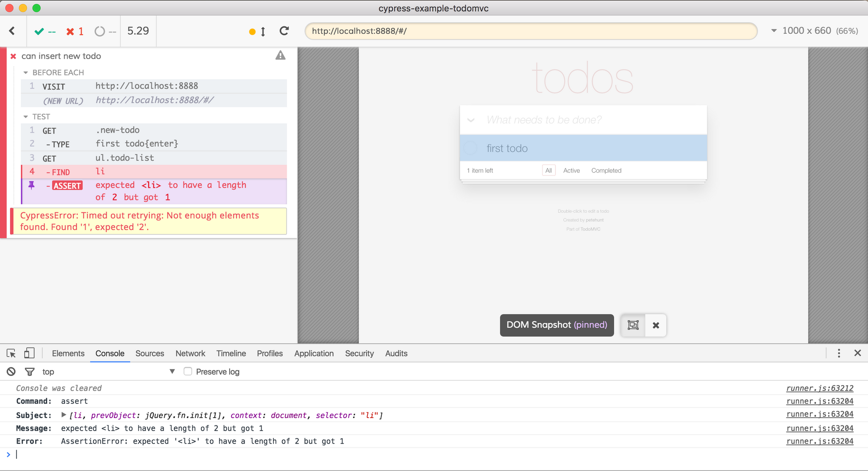Toggle the DOM snapshot highlights icon

(633, 325)
